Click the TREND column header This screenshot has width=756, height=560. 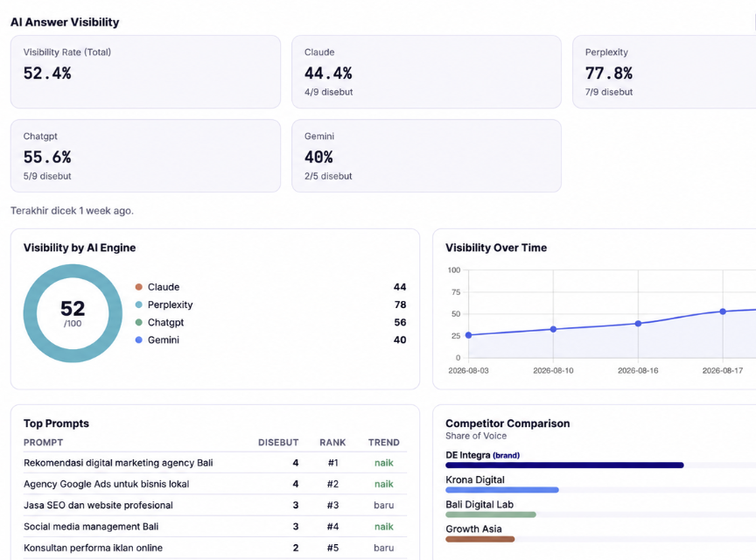point(384,442)
